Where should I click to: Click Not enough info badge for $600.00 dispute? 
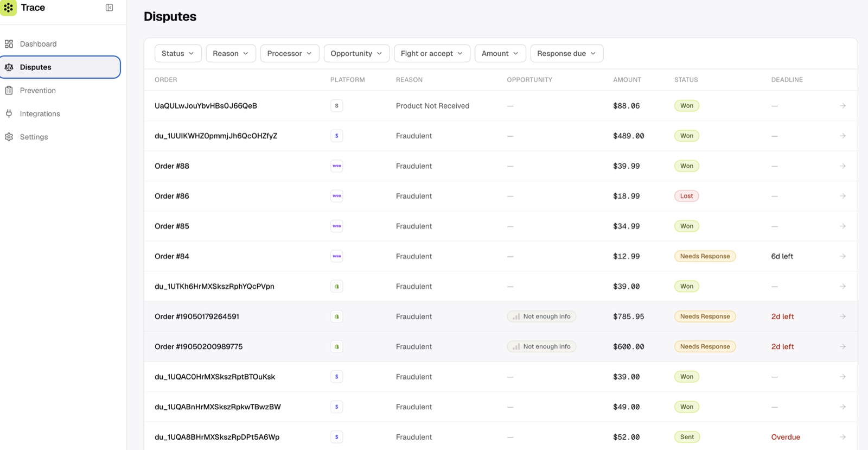point(541,346)
